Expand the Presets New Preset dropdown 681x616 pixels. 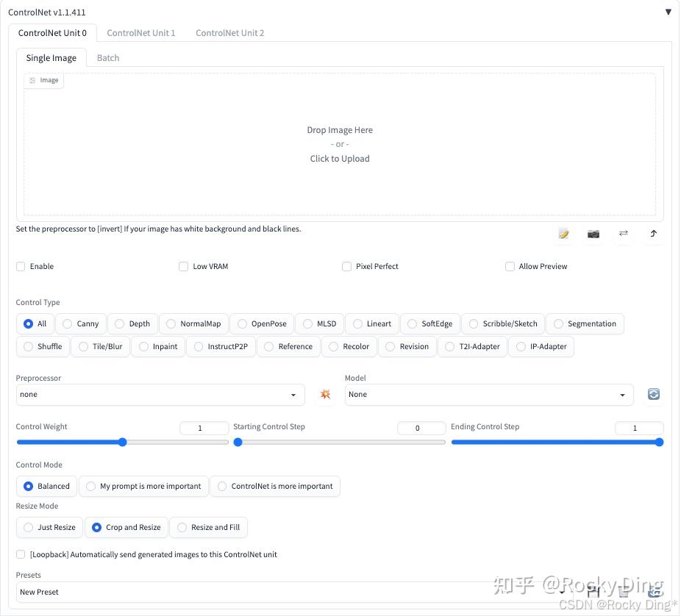click(295, 592)
